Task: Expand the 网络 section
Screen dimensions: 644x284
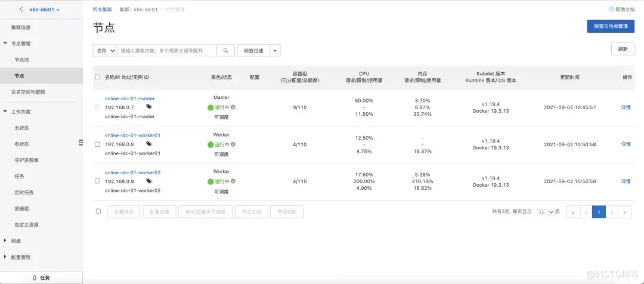Action: pyautogui.click(x=5, y=241)
